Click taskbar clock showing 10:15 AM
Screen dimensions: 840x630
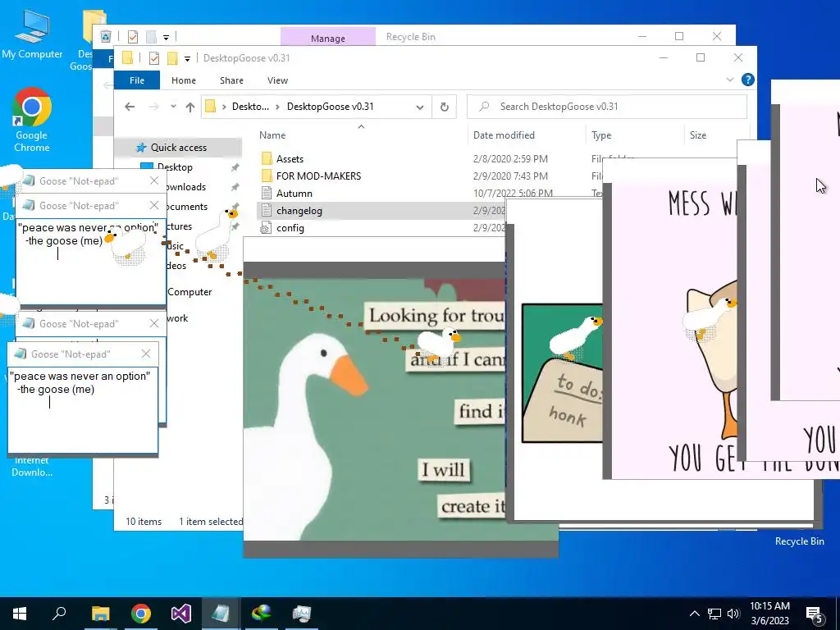click(x=769, y=614)
